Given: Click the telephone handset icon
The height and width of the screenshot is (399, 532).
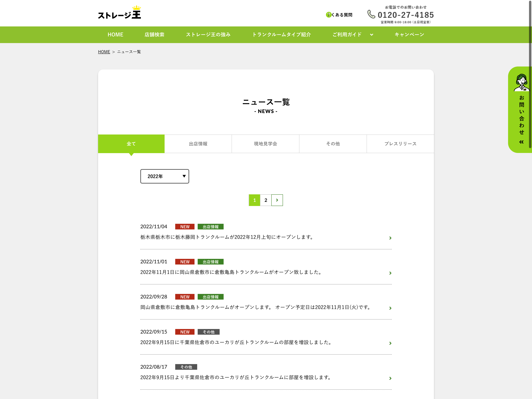Looking at the screenshot, I should point(371,14).
